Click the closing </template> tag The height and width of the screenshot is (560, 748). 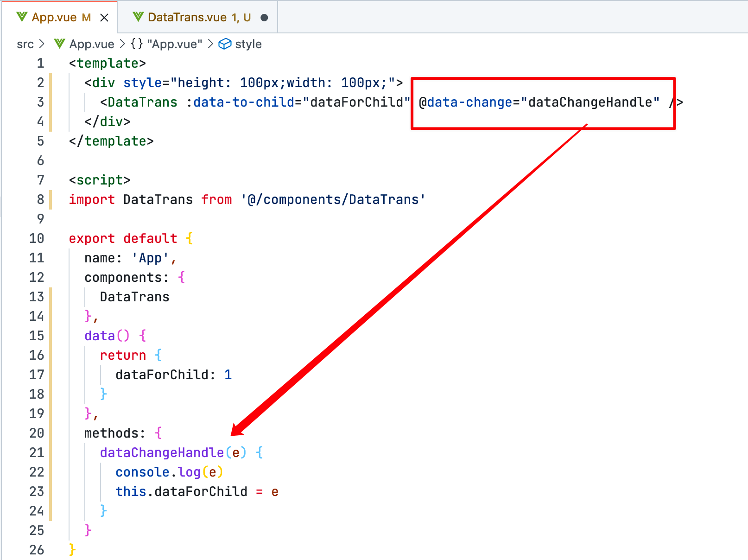111,141
